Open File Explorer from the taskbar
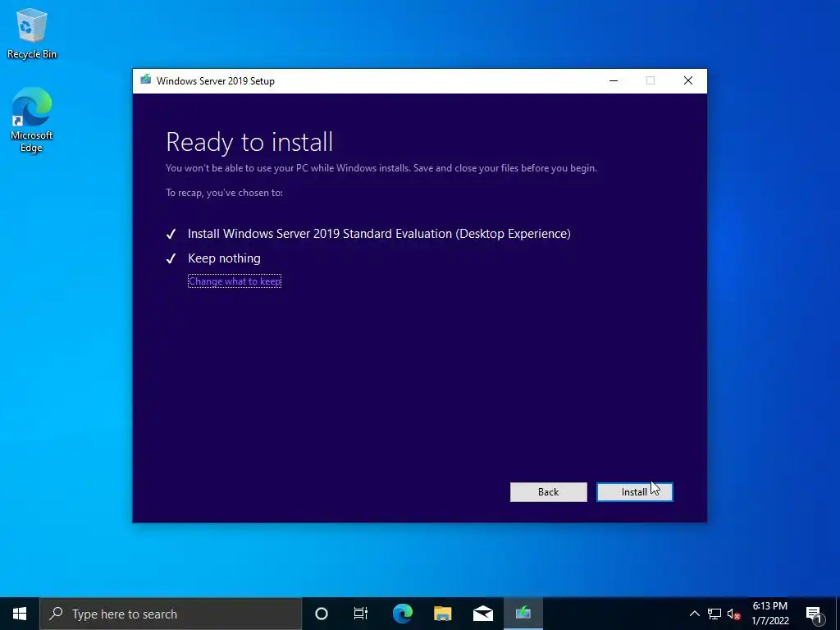This screenshot has height=630, width=840. pos(442,614)
